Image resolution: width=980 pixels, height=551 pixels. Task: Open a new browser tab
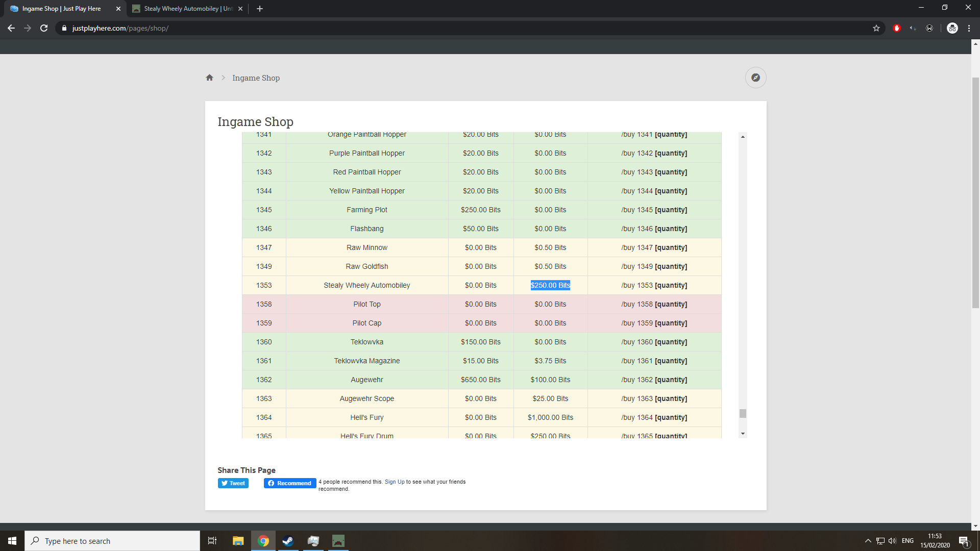[260, 9]
